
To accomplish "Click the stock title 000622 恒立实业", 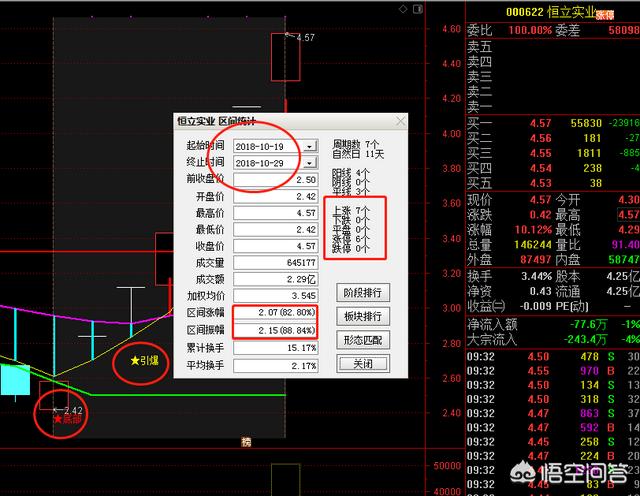I will coord(551,12).
